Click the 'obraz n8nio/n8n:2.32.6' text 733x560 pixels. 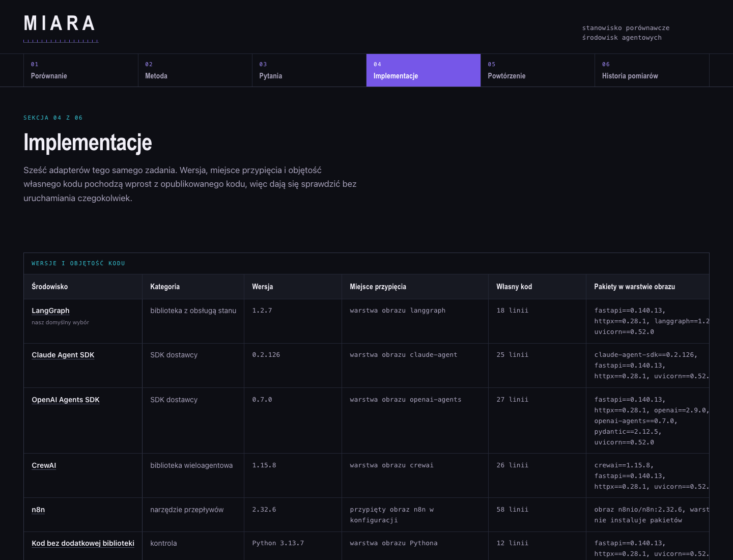[x=638, y=510]
